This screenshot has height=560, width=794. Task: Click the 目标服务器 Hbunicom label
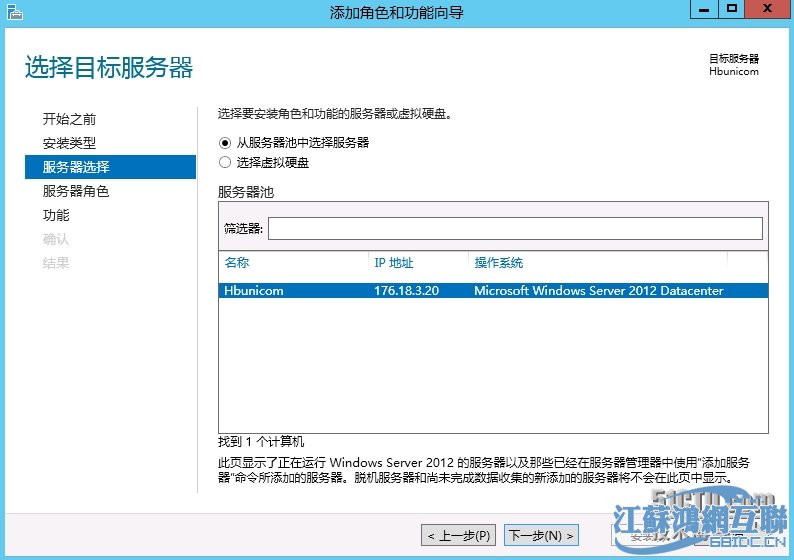[x=734, y=65]
